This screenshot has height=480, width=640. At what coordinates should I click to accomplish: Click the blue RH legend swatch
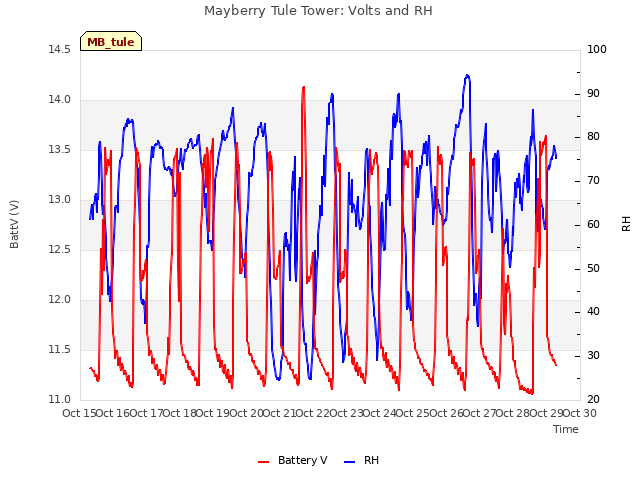[349, 462]
